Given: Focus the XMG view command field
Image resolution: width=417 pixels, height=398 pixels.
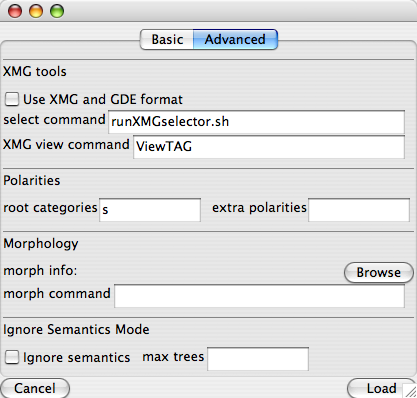Looking at the screenshot, I should pos(269,147).
